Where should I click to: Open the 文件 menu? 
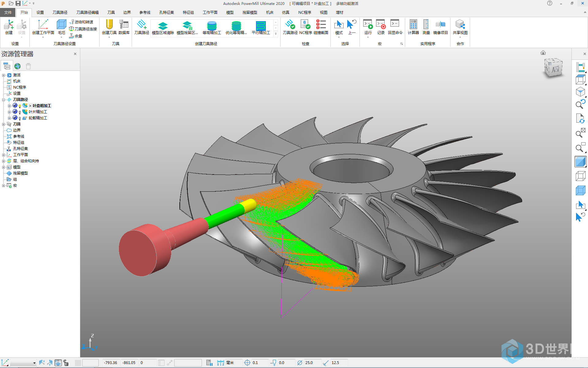pos(8,12)
